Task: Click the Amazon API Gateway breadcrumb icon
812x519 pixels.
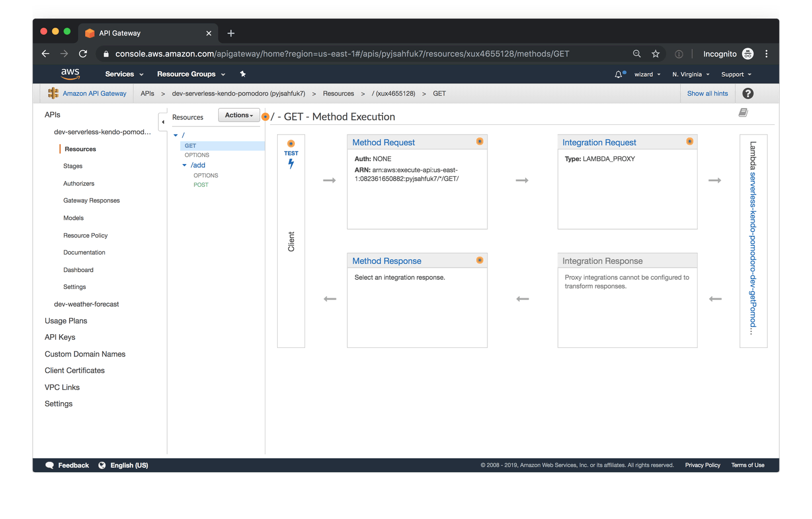Action: pyautogui.click(x=53, y=93)
